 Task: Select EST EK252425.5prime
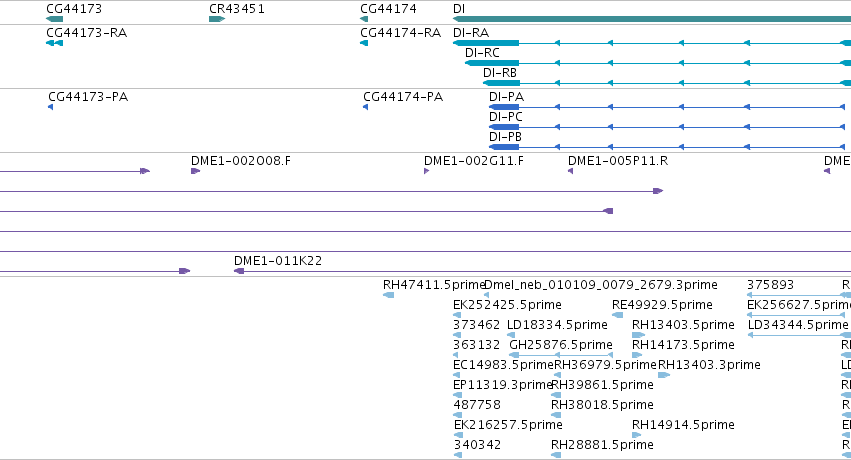click(x=507, y=305)
